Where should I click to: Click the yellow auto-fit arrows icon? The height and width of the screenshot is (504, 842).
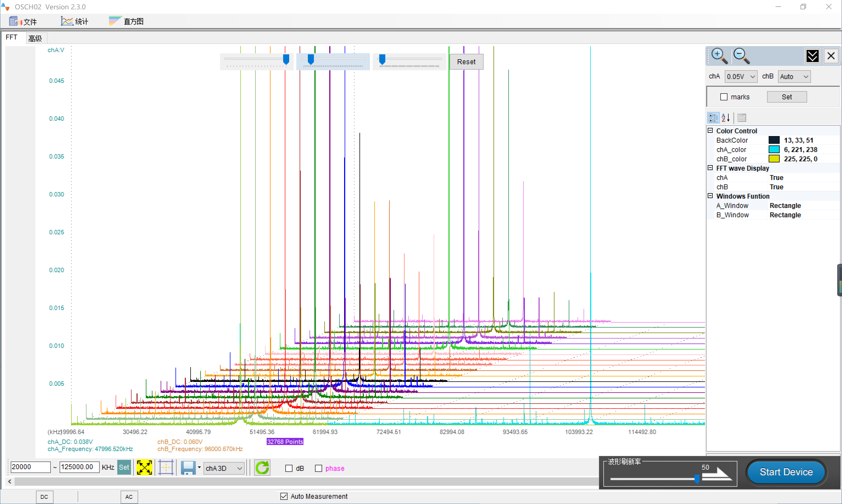(144, 468)
